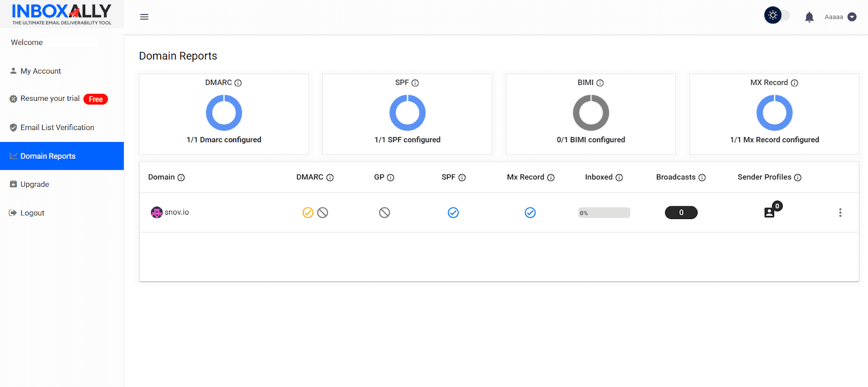This screenshot has width=868, height=387.
Task: Open the three-dot row options menu
Action: point(840,212)
